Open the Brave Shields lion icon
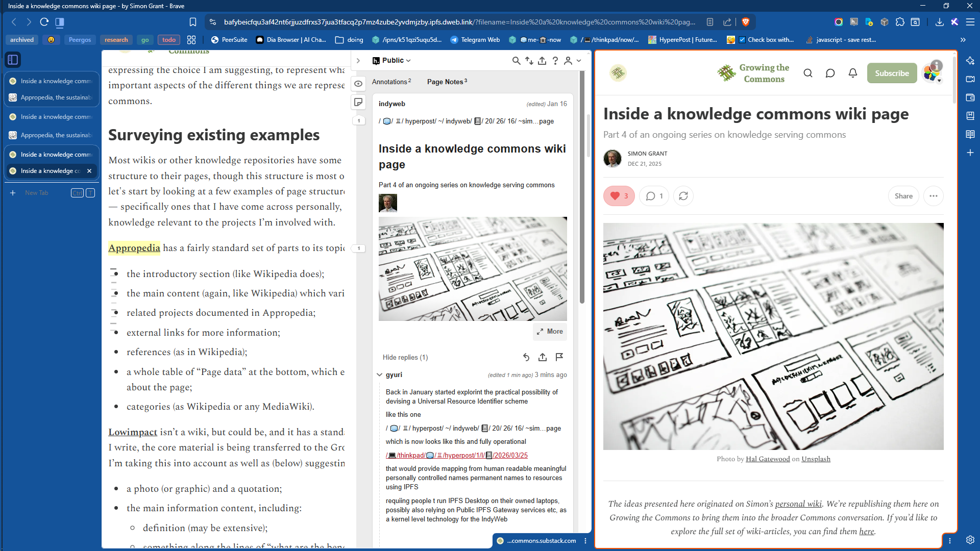 coord(745,22)
